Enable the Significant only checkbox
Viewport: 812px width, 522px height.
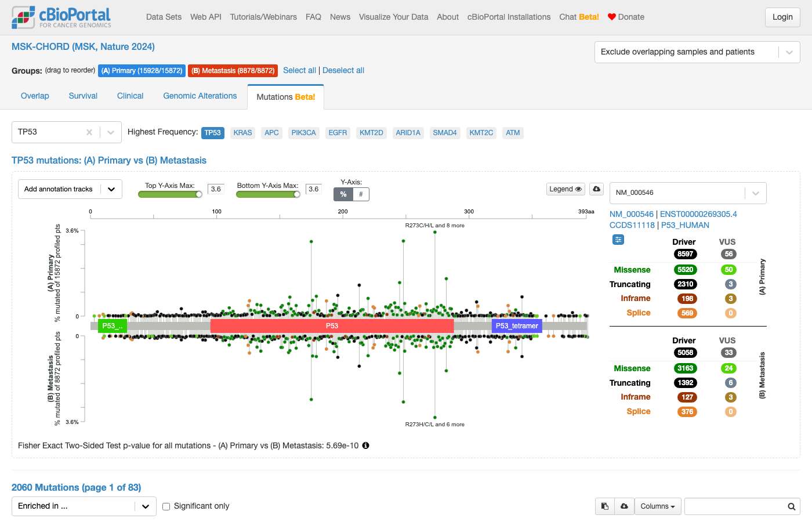pos(166,506)
